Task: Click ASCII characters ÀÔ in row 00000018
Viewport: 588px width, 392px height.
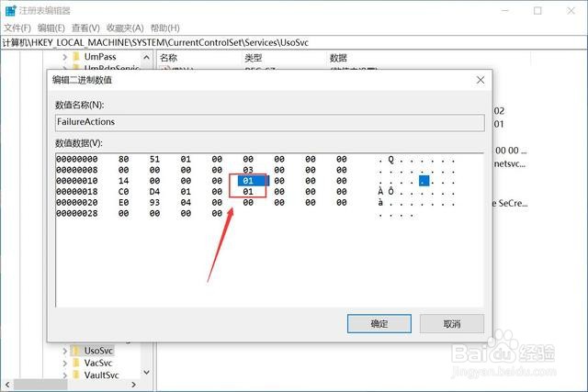Action: 386,192
